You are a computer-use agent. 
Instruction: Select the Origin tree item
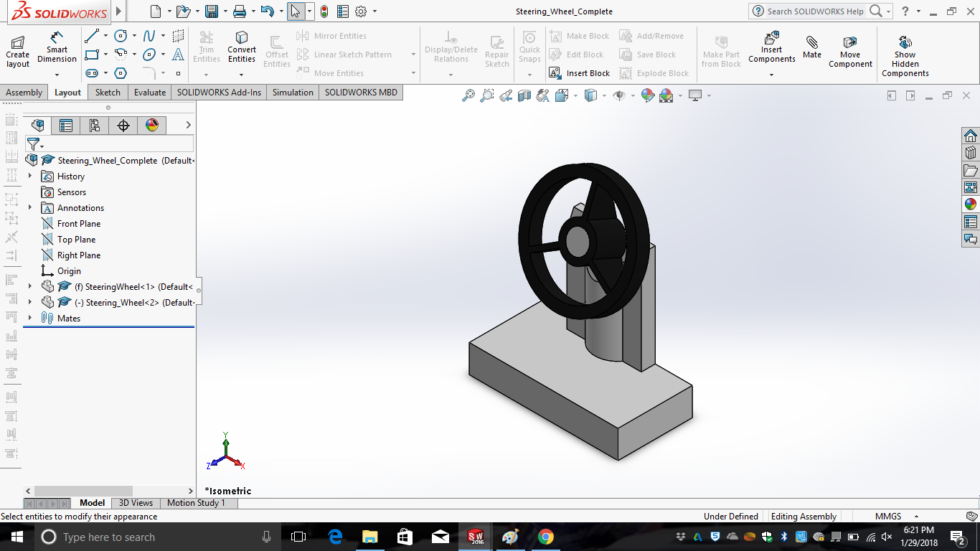(x=61, y=271)
